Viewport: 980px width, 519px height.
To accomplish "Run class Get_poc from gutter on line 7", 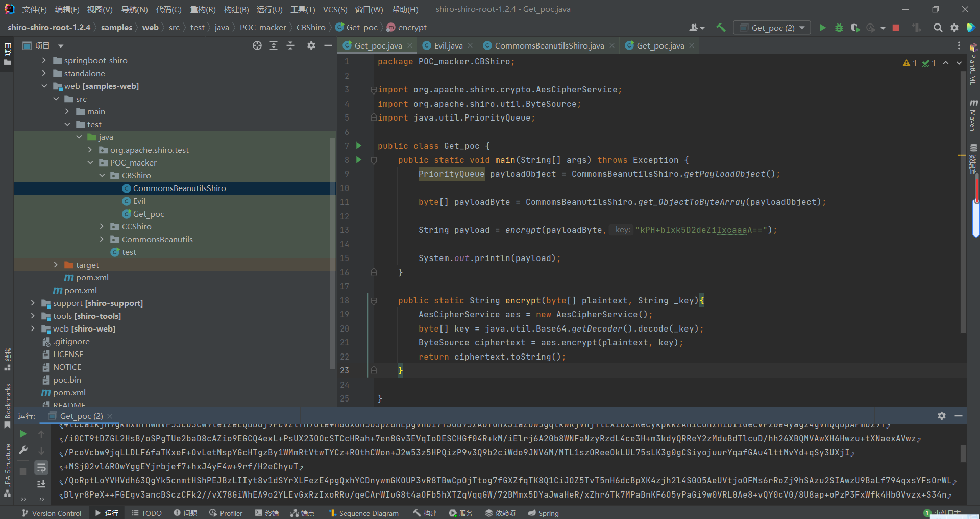I will pyautogui.click(x=359, y=146).
